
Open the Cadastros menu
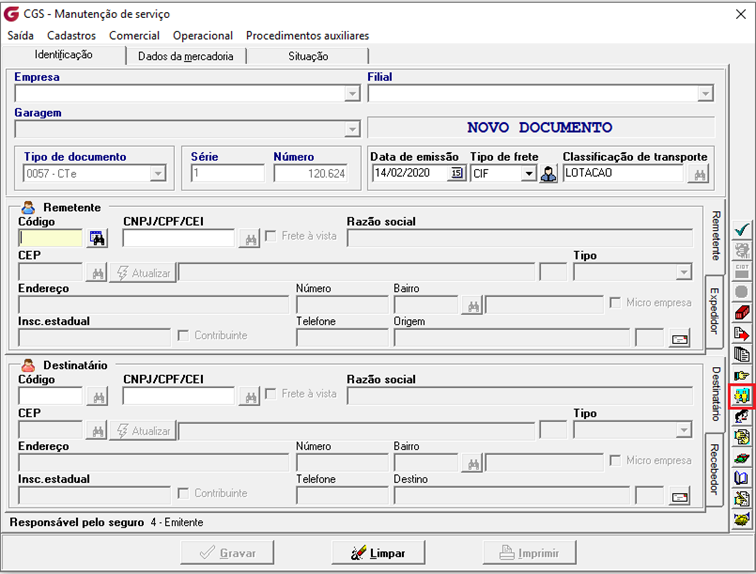[x=71, y=36]
